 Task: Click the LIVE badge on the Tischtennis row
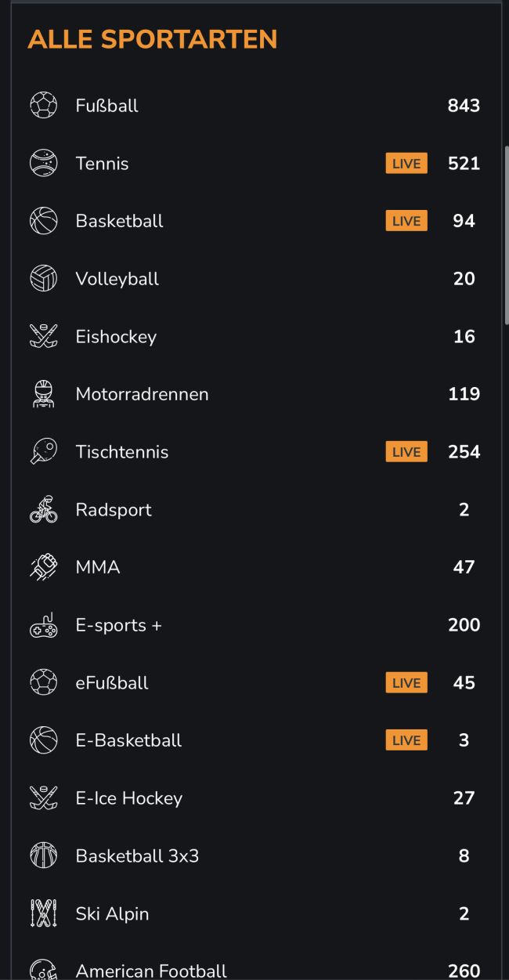click(406, 452)
